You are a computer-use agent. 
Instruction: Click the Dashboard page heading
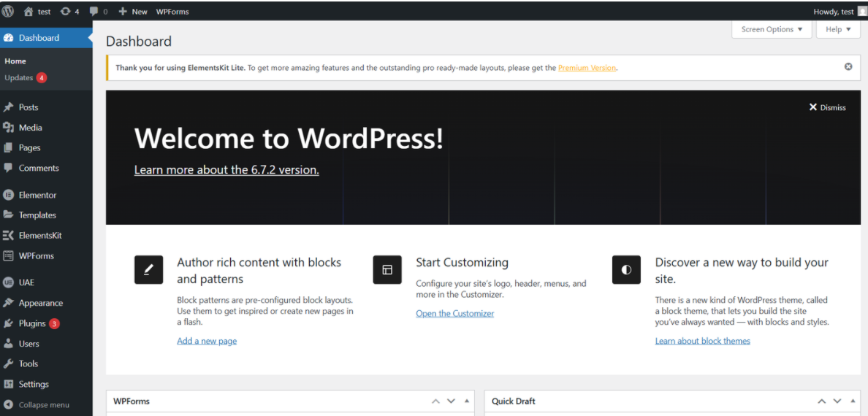click(139, 41)
